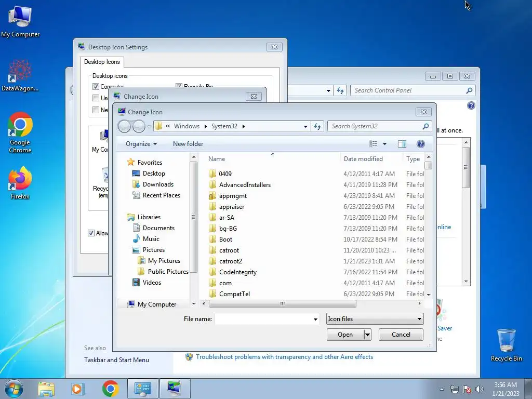Expand the System32 breadcrumb arrow
The width and height of the screenshot is (532, 399).
[x=243, y=127]
